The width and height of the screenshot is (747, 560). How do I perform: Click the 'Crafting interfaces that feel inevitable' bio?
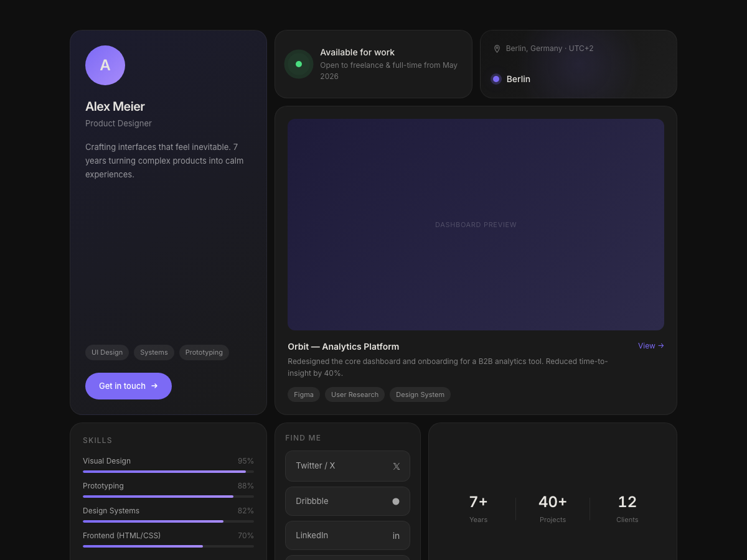164,161
